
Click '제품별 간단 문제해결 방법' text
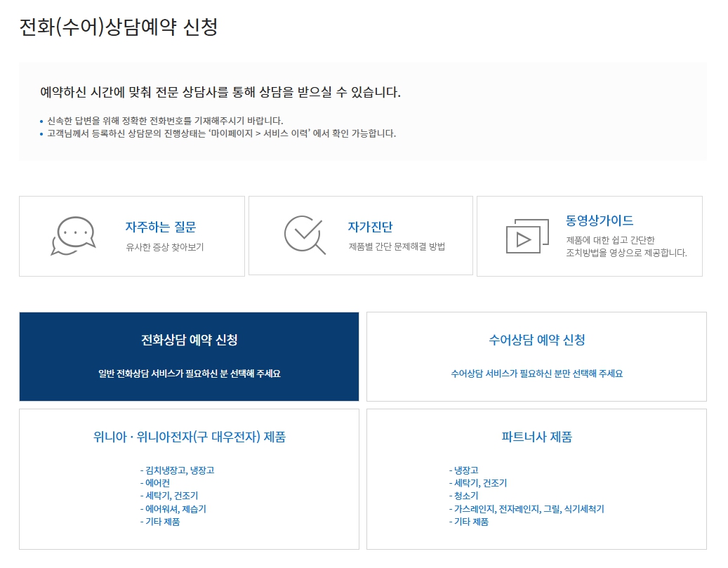pos(397,246)
